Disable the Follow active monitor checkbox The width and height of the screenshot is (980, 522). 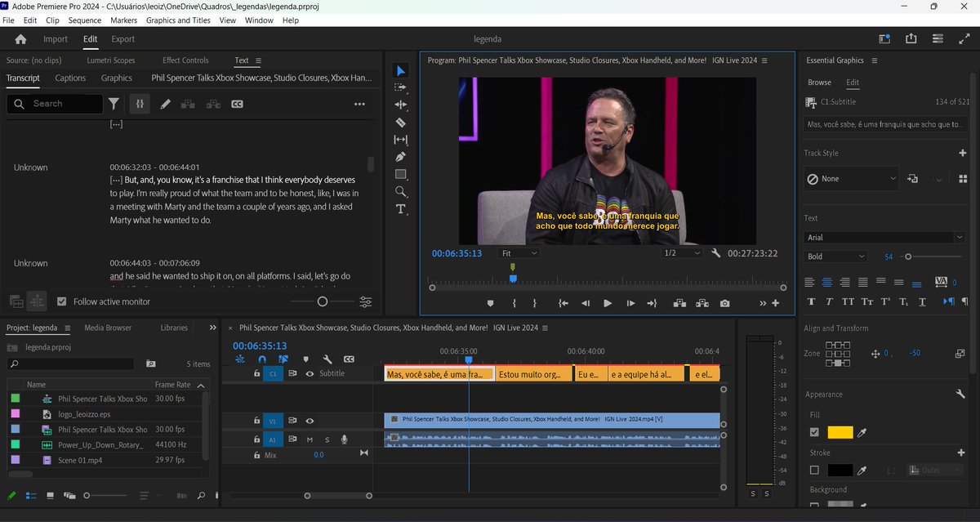[x=62, y=301]
